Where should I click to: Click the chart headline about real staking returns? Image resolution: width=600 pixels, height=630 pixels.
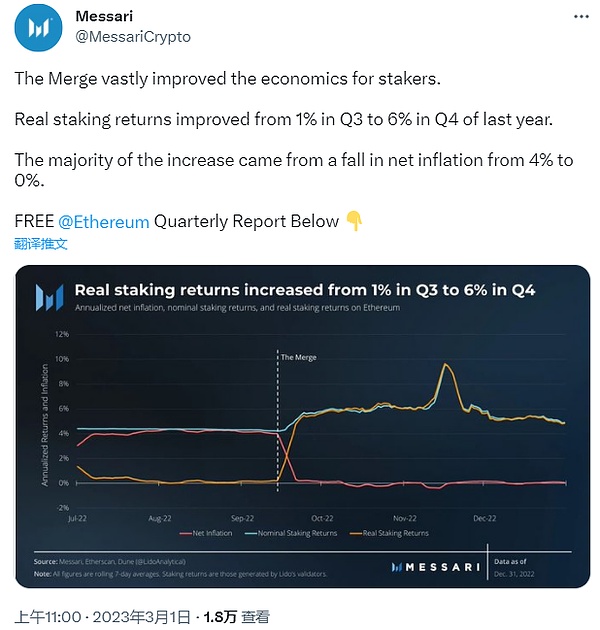305,290
